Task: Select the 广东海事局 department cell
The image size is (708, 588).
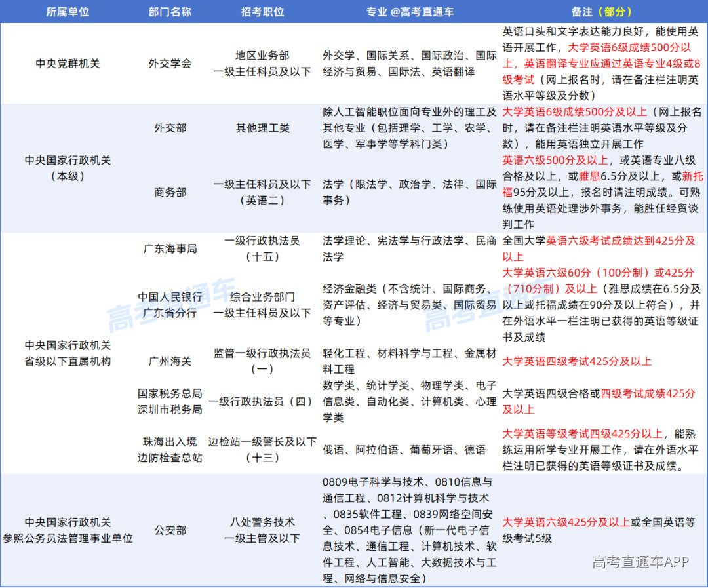Action: pos(170,248)
